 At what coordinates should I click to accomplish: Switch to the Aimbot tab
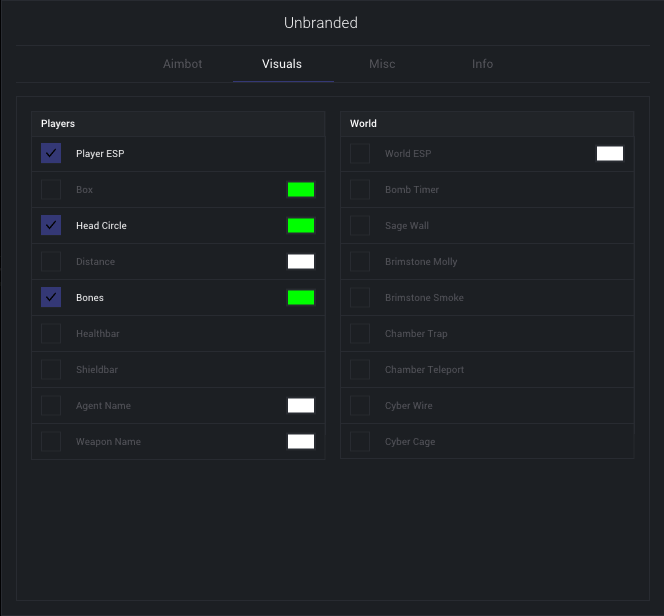(x=183, y=64)
